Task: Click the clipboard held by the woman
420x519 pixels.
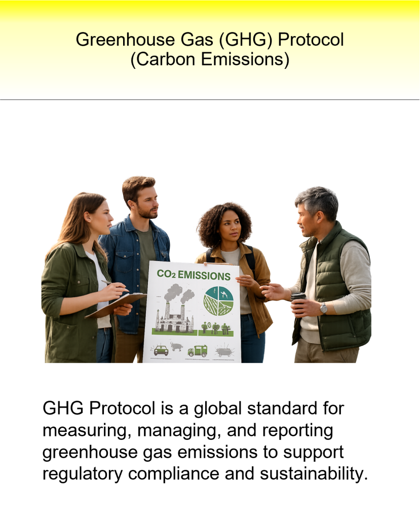Action: point(116,305)
